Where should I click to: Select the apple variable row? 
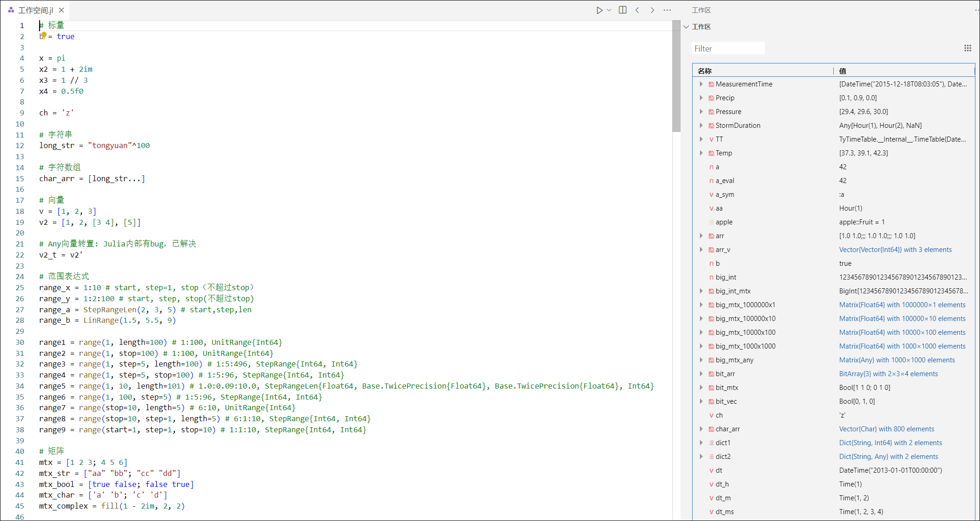(724, 222)
